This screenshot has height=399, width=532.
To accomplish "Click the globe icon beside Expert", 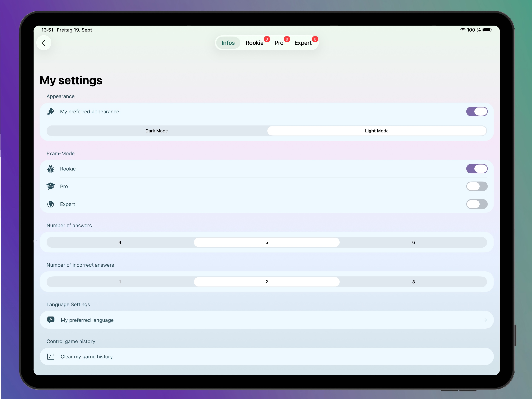I will coord(50,204).
